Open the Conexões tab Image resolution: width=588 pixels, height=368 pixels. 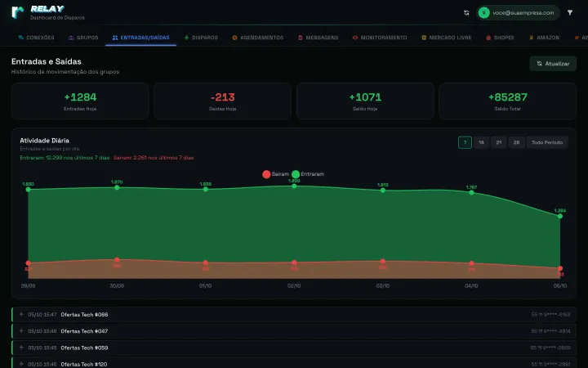(x=37, y=38)
